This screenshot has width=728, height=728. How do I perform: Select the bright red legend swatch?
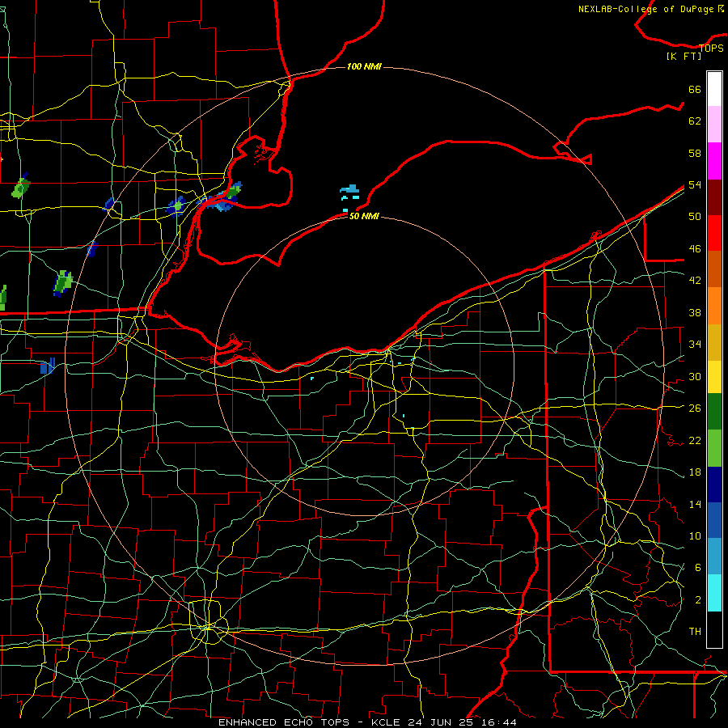[714, 233]
